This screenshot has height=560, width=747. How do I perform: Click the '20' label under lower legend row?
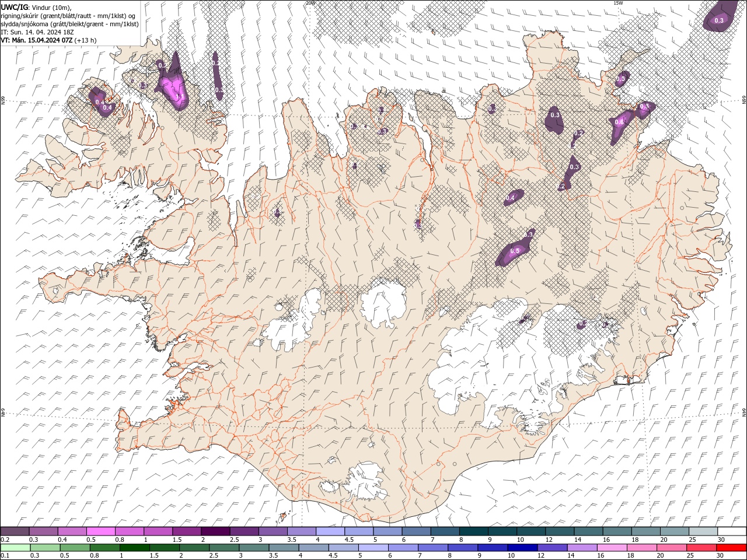[x=661, y=556]
